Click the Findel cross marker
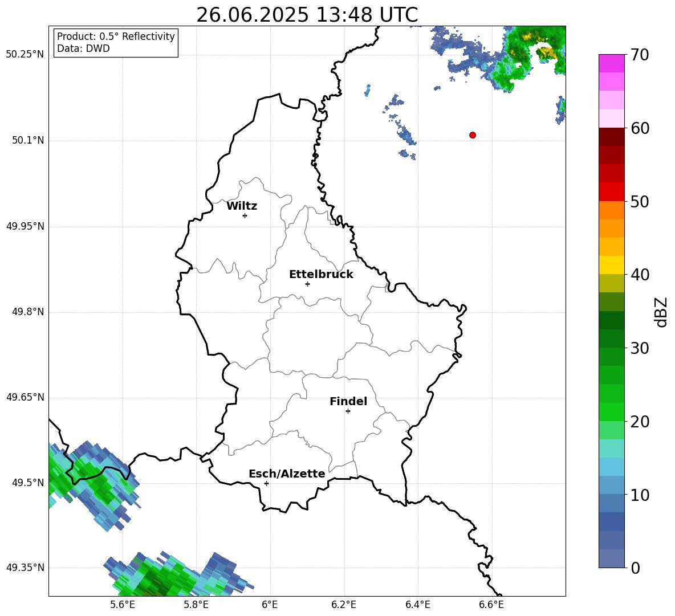675x616 pixels. click(348, 411)
